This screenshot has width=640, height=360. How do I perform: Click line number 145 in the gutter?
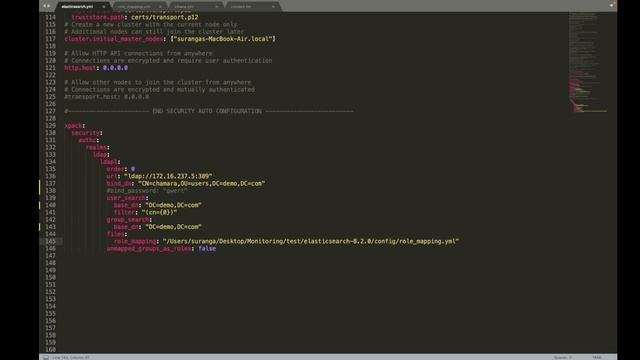[x=51, y=241]
